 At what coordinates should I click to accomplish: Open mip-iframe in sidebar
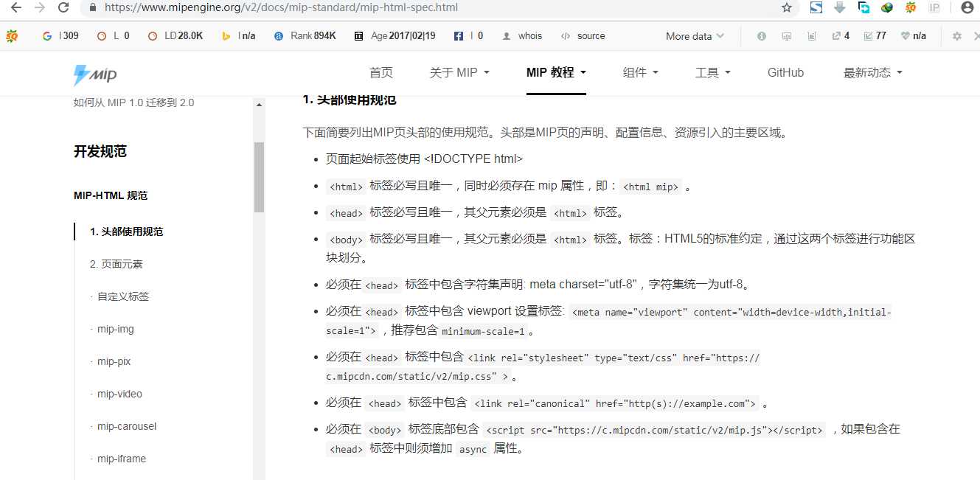click(x=122, y=459)
